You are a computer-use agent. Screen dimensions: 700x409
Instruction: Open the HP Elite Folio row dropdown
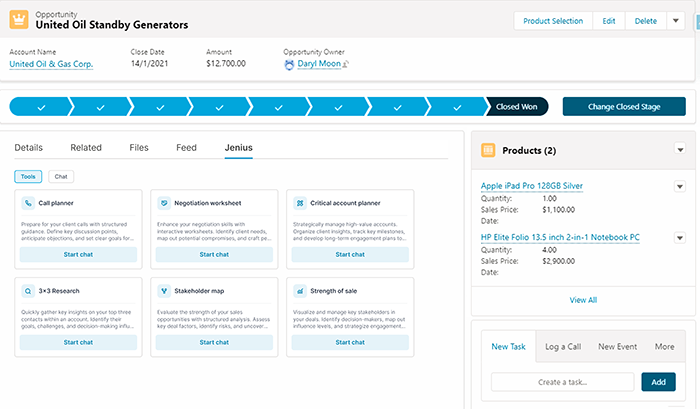[x=680, y=238]
